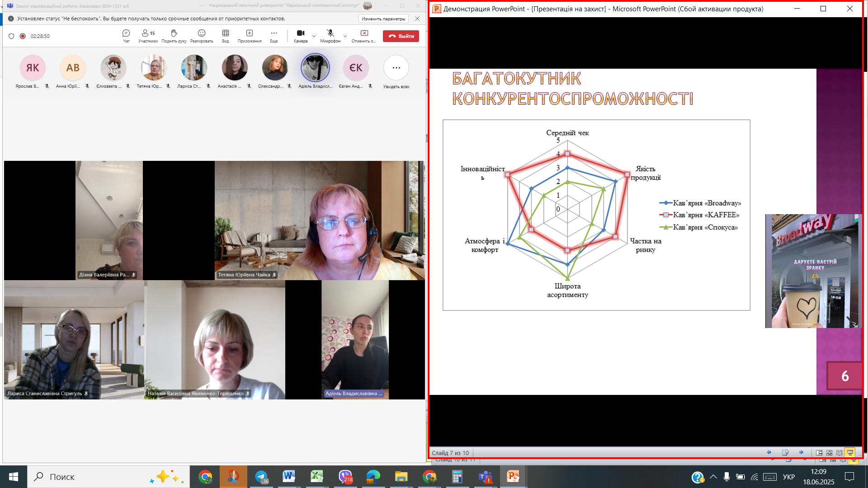Screen dimensions: 868x488
Task: Expand camera options dropdown arrow
Action: pos(314,36)
